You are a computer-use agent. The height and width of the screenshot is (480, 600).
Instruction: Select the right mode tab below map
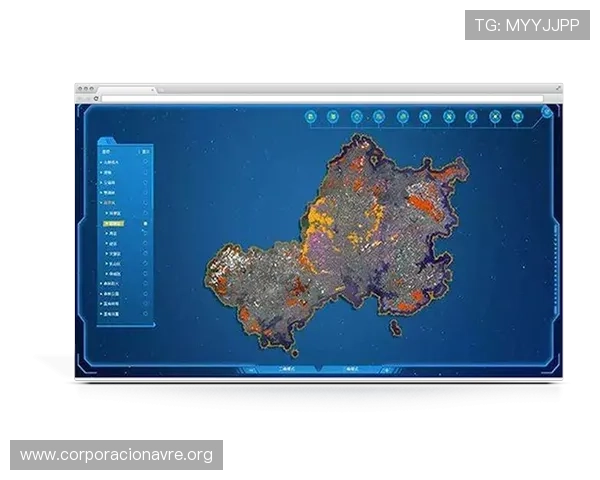click(x=351, y=369)
